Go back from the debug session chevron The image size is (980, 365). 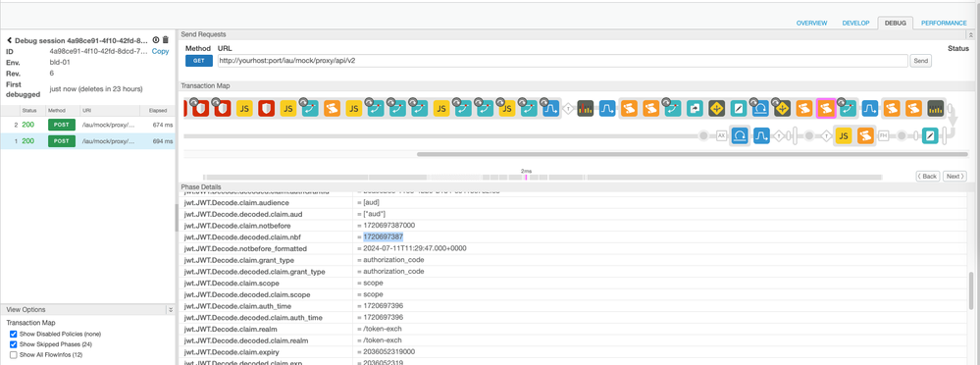click(10, 40)
